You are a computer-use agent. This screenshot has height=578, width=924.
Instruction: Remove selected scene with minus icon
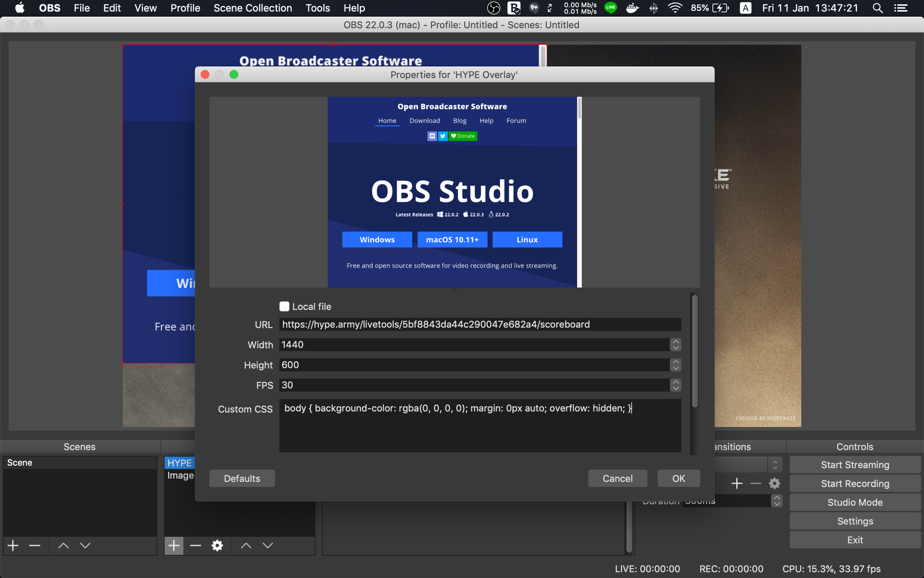coord(34,545)
